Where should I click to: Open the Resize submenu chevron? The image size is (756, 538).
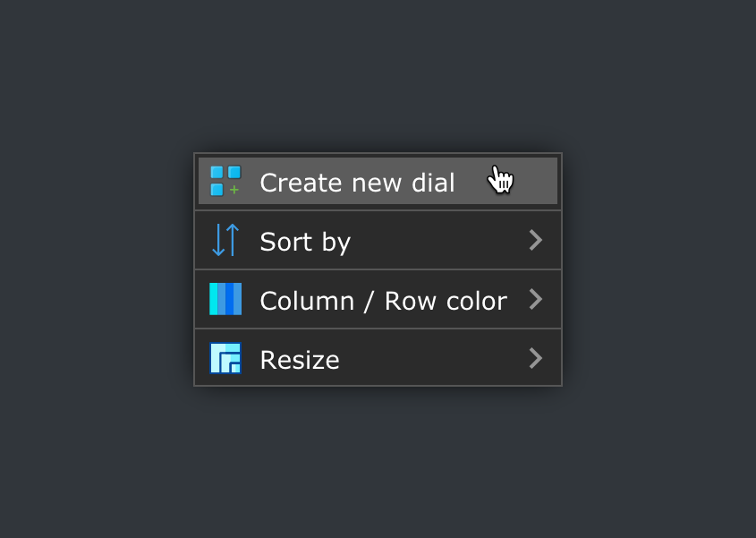[535, 358]
